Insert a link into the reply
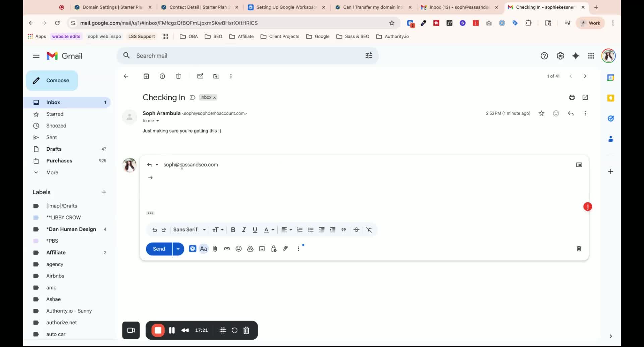The height and width of the screenshot is (347, 644). click(227, 249)
